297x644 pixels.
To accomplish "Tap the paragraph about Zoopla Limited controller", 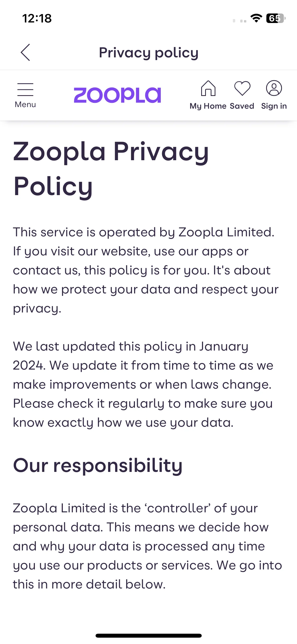I will coord(147,546).
